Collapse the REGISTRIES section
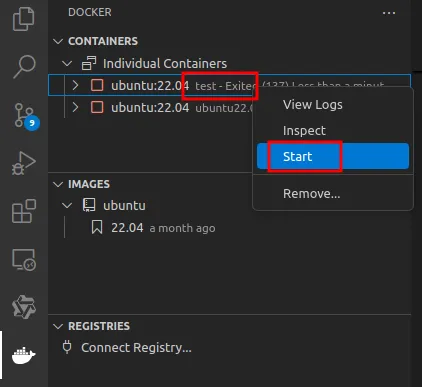Viewport: 422px width, 387px height. [58, 326]
